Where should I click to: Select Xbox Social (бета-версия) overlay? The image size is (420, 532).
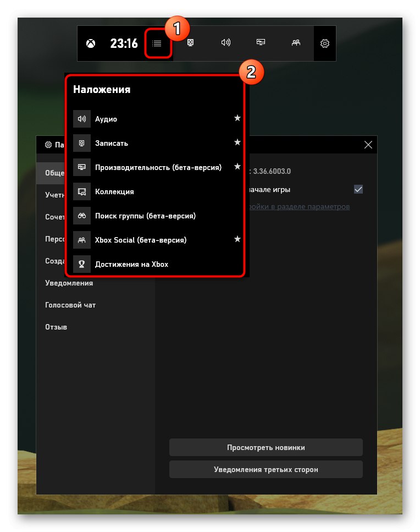[157, 240]
